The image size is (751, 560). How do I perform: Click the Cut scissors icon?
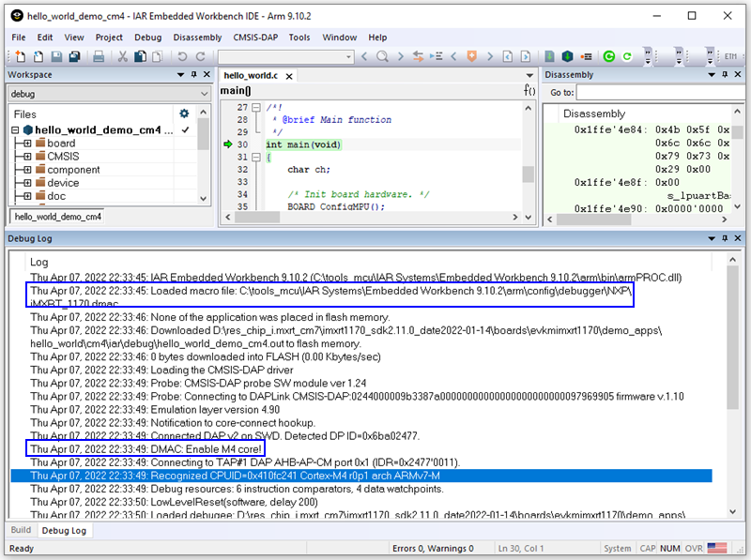coord(123,56)
